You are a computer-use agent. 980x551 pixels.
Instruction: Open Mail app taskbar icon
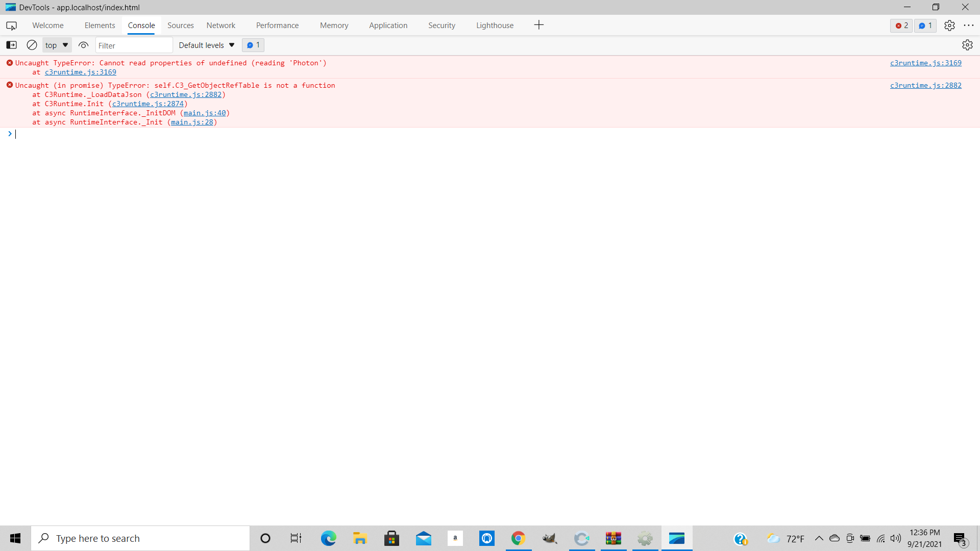click(423, 538)
